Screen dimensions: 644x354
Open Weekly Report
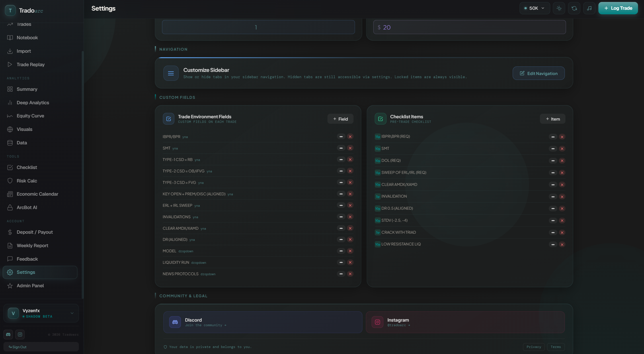[x=40, y=245]
